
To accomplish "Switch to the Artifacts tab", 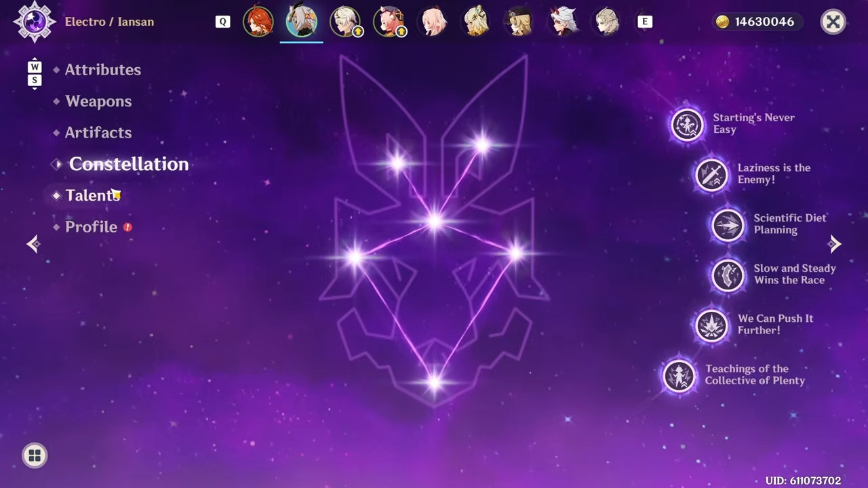I will click(x=98, y=132).
